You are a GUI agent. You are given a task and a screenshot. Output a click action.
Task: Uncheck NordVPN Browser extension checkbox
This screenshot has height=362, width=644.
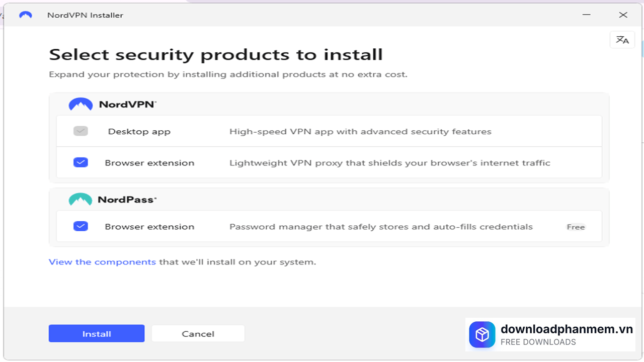pyautogui.click(x=80, y=162)
